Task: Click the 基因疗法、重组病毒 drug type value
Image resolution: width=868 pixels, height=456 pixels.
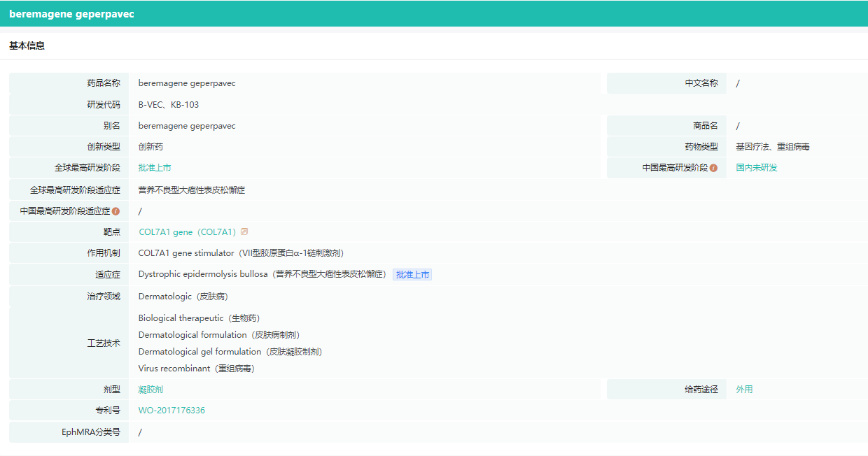Action: [x=773, y=147]
